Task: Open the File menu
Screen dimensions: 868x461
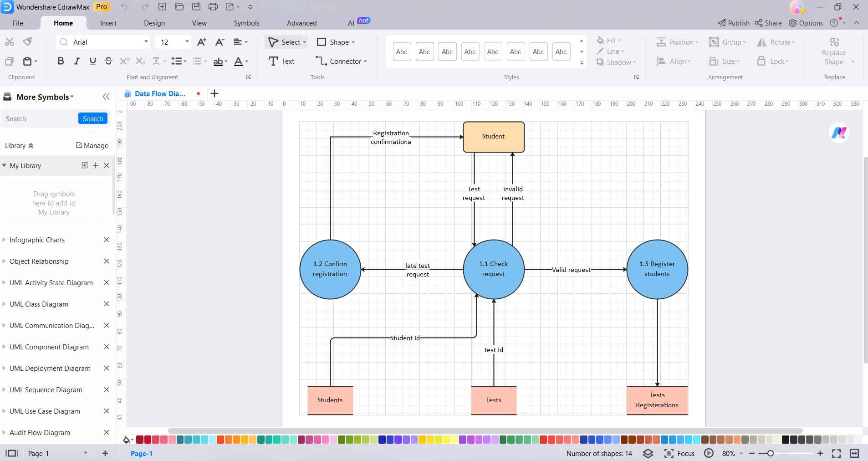Action: pyautogui.click(x=18, y=23)
